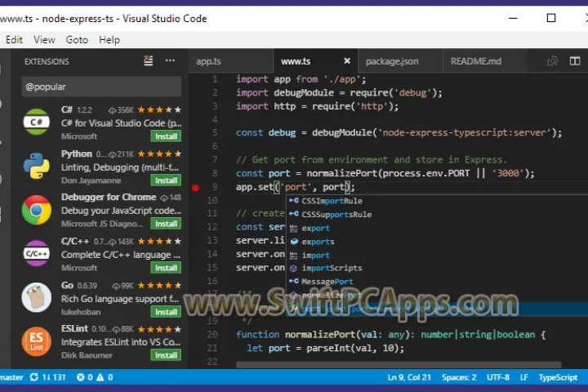Screen dimensions: 588x392
Task: Open the Goto menu
Action: [77, 40]
